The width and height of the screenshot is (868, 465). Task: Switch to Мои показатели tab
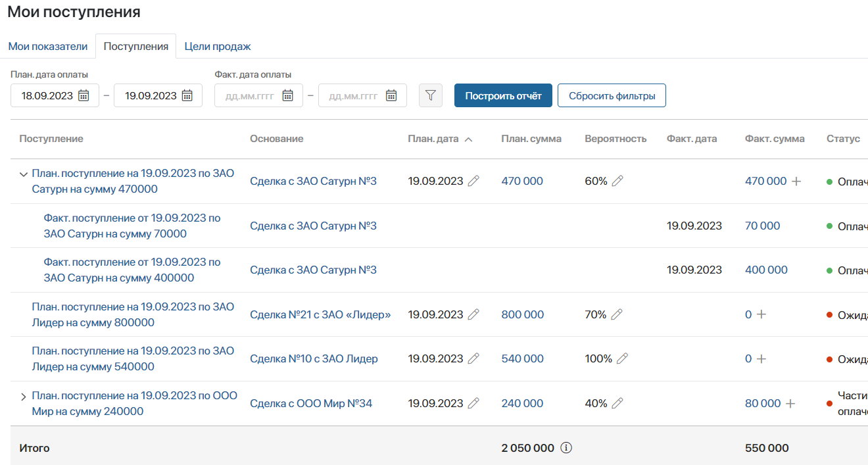[x=47, y=46]
